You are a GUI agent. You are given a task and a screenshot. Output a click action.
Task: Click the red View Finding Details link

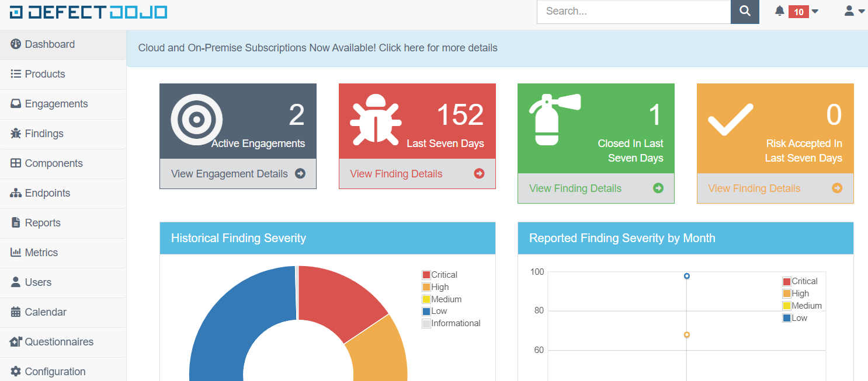396,174
